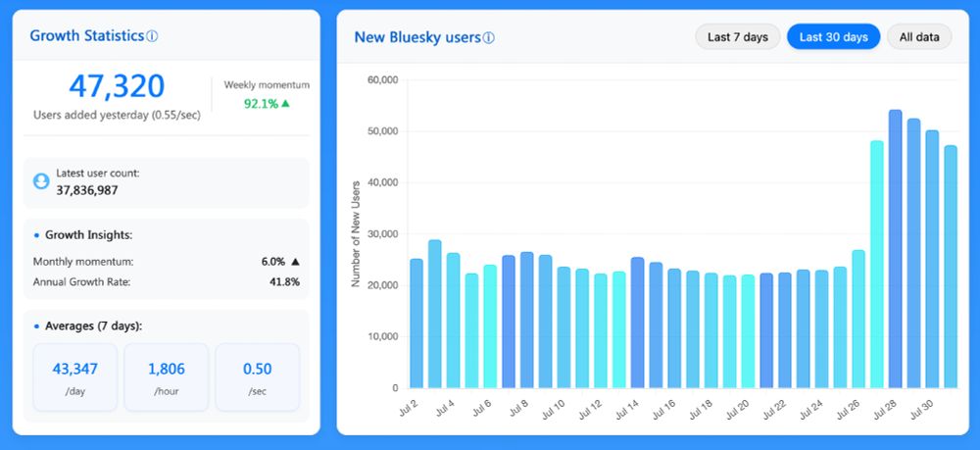Click the Averages (7 days) label
The width and height of the screenshot is (980, 450).
click(x=94, y=326)
